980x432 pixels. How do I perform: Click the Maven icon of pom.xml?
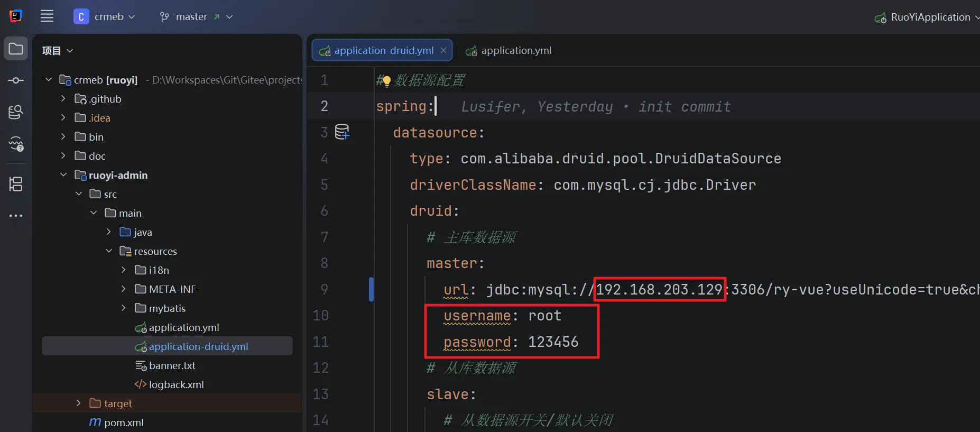95,422
